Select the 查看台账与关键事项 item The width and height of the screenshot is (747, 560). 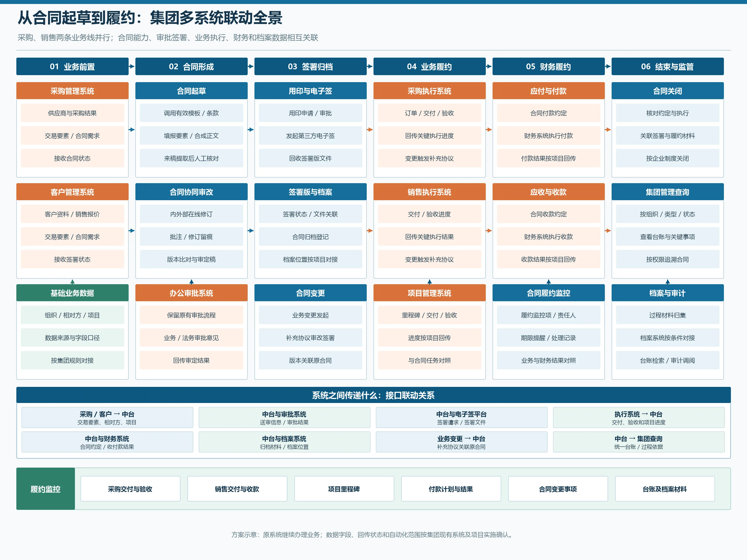[668, 237]
